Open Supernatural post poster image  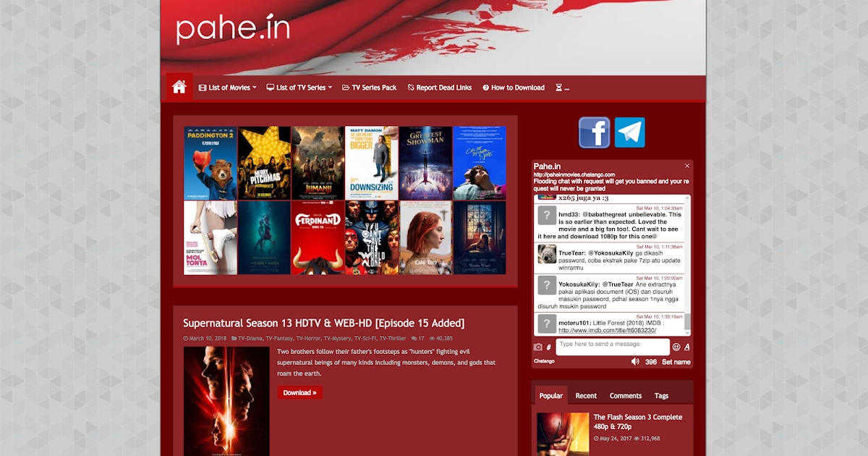(x=226, y=401)
